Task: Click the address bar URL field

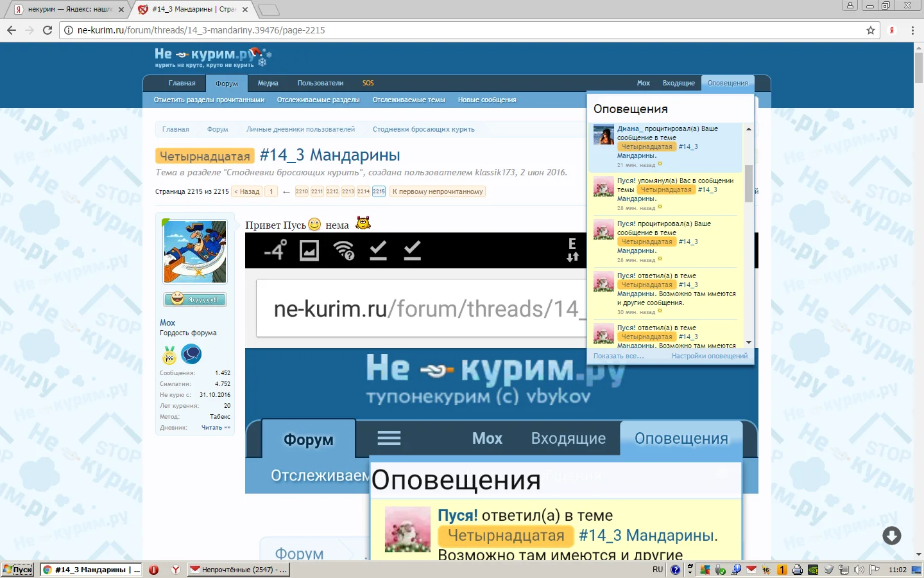Action: (468, 30)
